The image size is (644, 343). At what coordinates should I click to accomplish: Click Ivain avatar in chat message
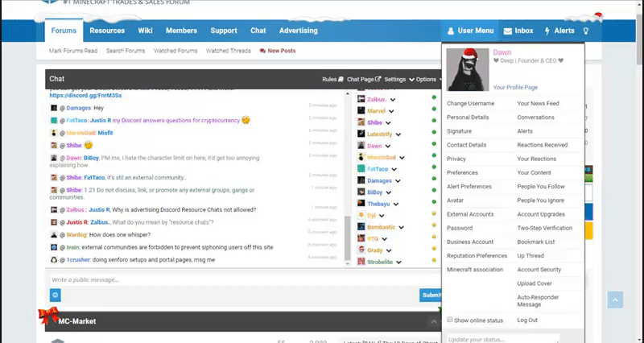point(54,247)
